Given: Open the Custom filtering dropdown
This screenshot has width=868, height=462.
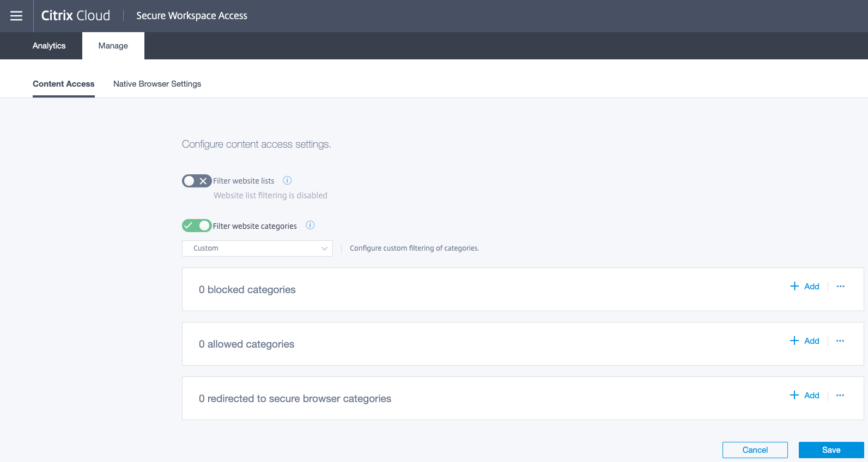Looking at the screenshot, I should coord(257,248).
